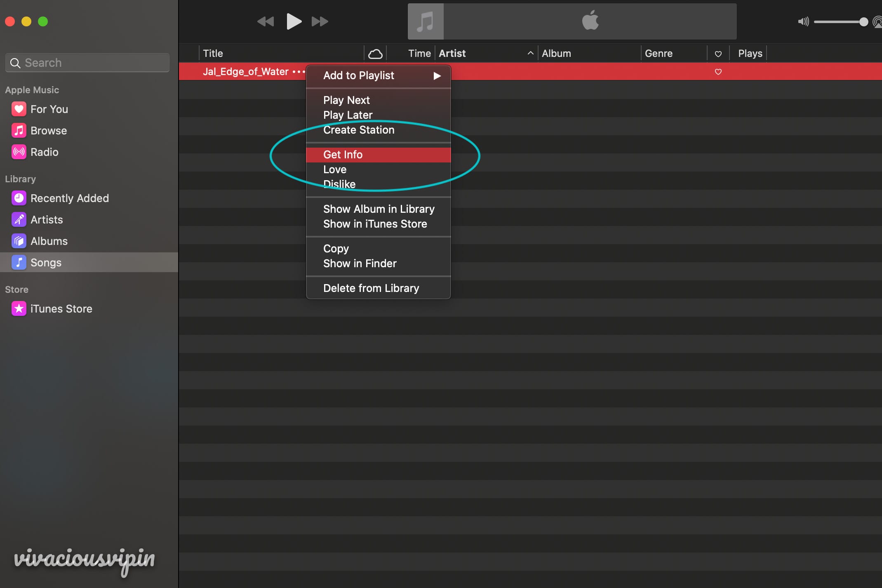Click Delete from Library option
Viewport: 882px width, 588px height.
[371, 287]
